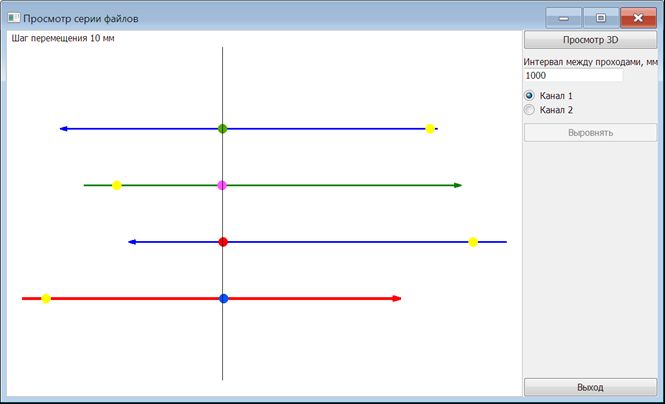Viewport: 665px width, 404px height.
Task: Click the green center marker on top blue line
Action: click(222, 129)
